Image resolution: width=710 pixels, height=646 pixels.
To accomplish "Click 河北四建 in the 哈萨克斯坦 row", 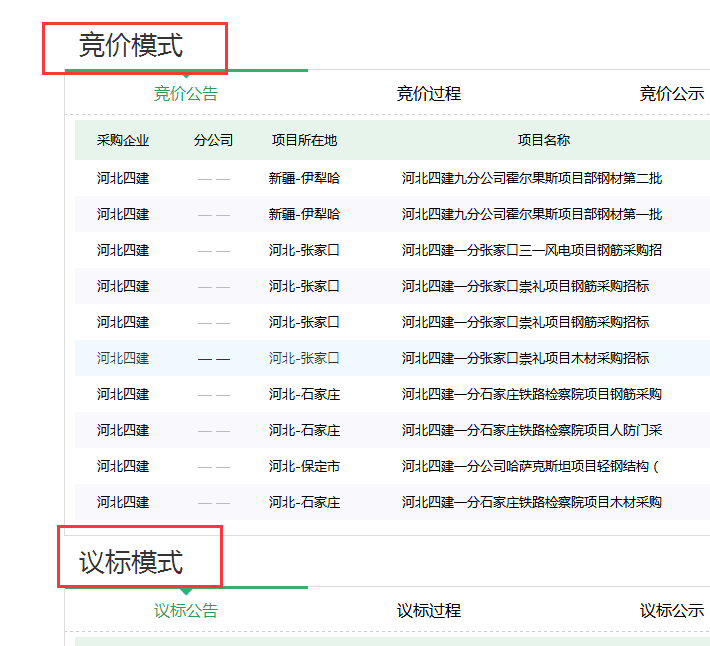I will coord(123,466).
